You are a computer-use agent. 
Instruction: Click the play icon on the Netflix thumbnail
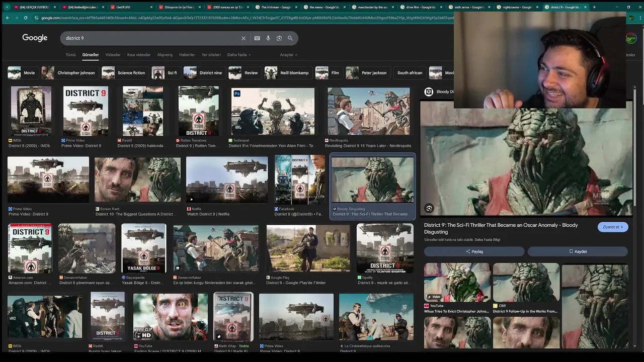[191, 199]
